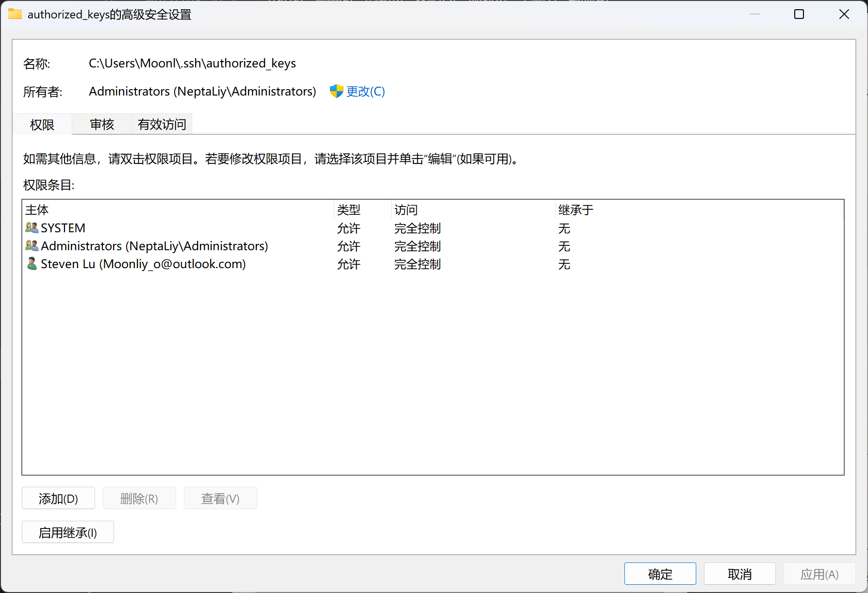
Task: Switch to the 审核 tab
Action: (102, 125)
